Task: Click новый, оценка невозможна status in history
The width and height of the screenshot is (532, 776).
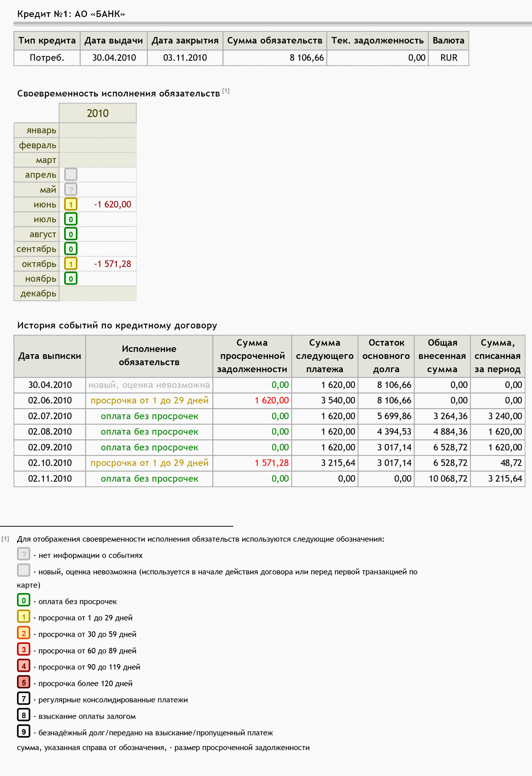Action: point(149,385)
